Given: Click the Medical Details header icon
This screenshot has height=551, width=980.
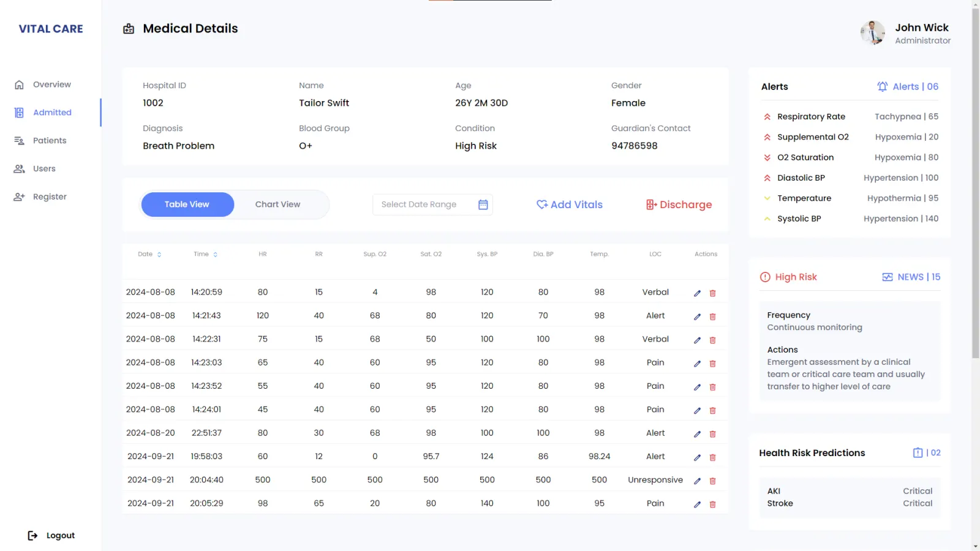Looking at the screenshot, I should click(129, 29).
